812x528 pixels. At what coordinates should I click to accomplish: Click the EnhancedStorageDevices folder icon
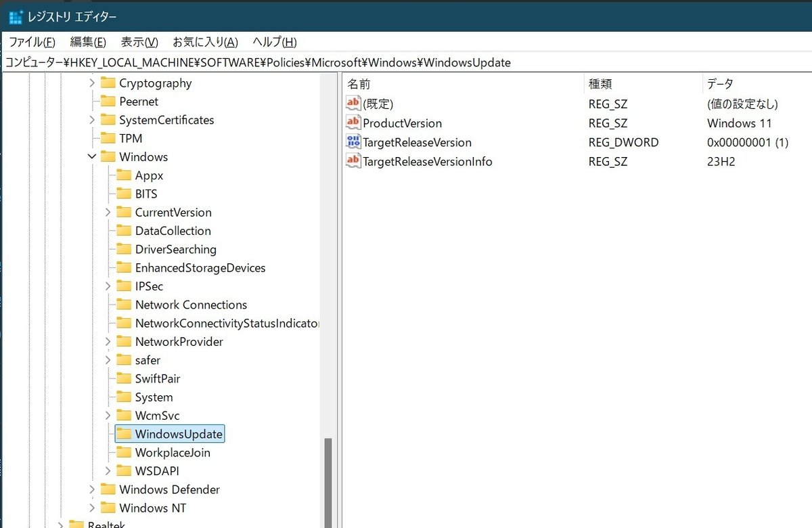point(124,267)
